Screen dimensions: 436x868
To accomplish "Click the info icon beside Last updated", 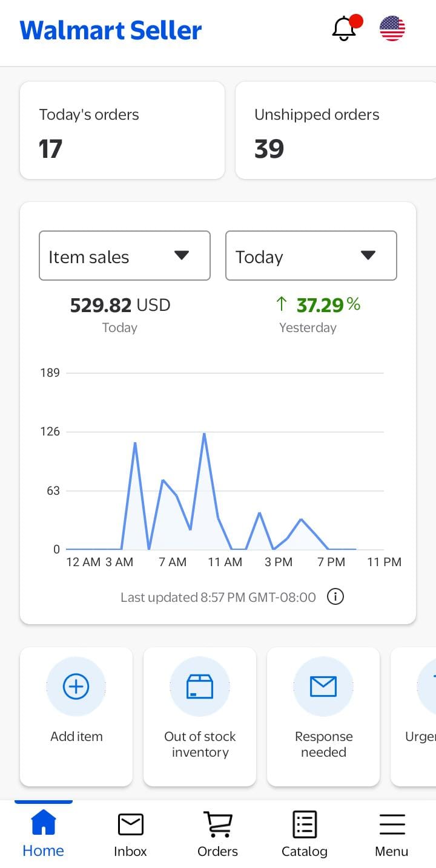I will pyautogui.click(x=335, y=597).
